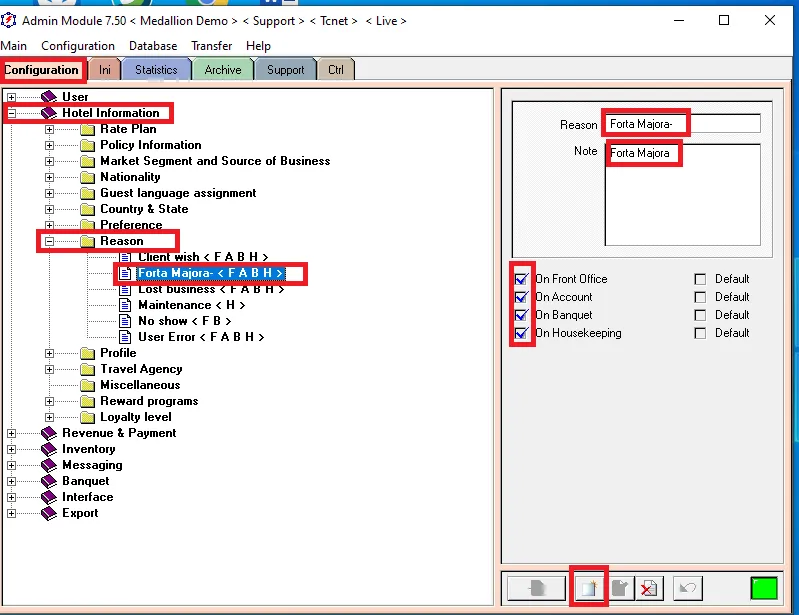This screenshot has width=799, height=615.
Task: Click the Nationality folder icon
Action: (88, 177)
